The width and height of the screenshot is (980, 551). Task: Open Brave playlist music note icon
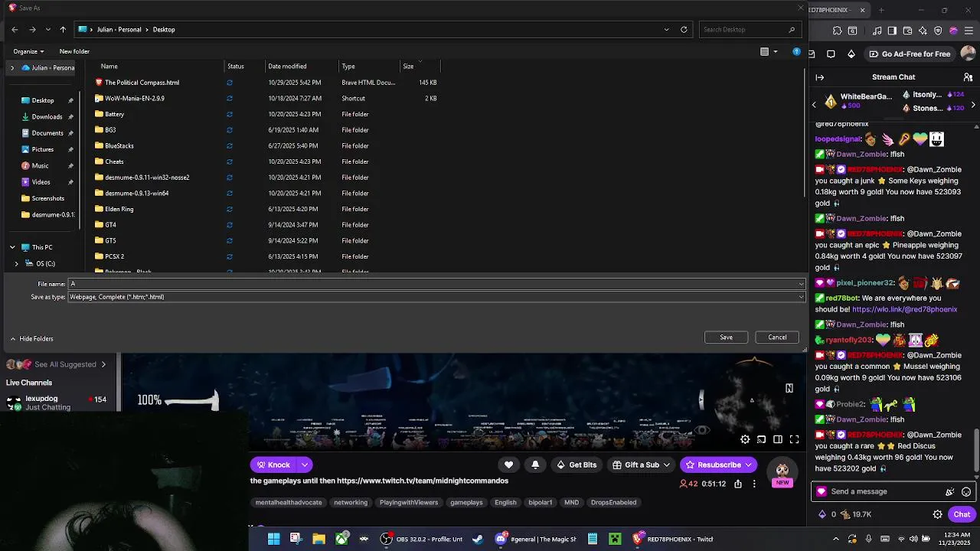877,31
